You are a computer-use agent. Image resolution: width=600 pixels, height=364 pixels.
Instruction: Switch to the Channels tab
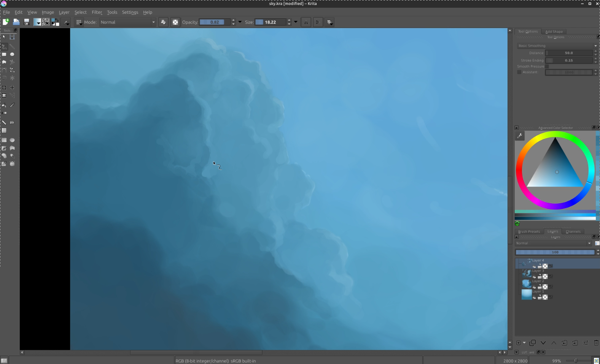(573, 231)
